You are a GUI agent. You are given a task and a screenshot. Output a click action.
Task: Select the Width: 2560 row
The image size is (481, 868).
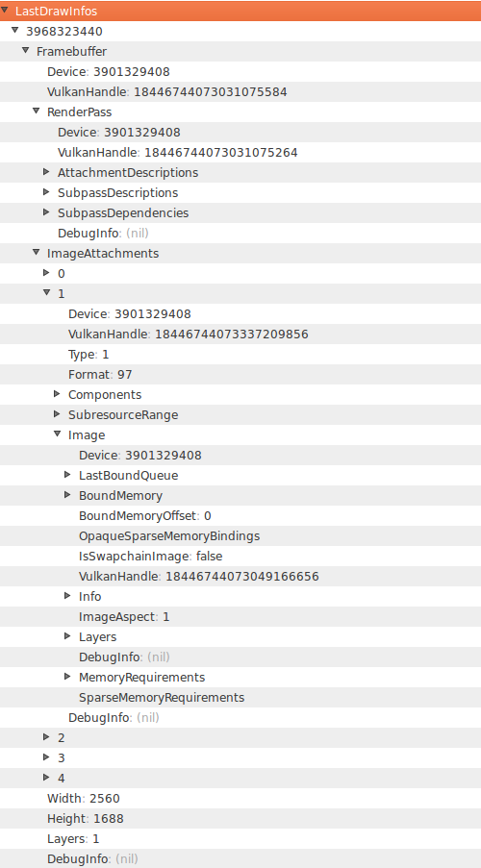tap(240, 798)
